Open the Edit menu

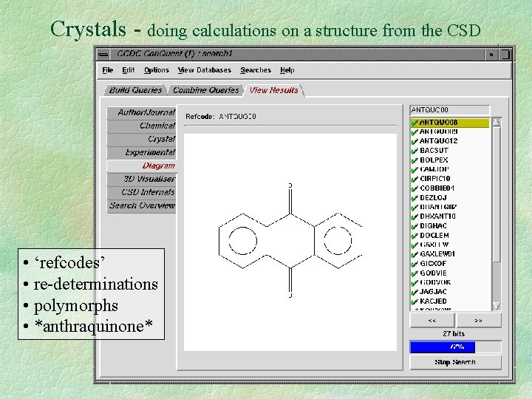point(129,70)
